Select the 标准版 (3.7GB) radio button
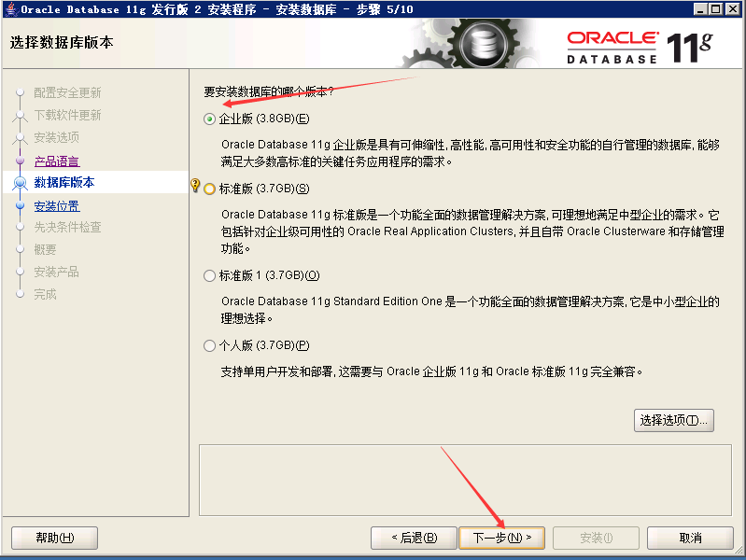This screenshot has height=560, width=746. click(209, 189)
